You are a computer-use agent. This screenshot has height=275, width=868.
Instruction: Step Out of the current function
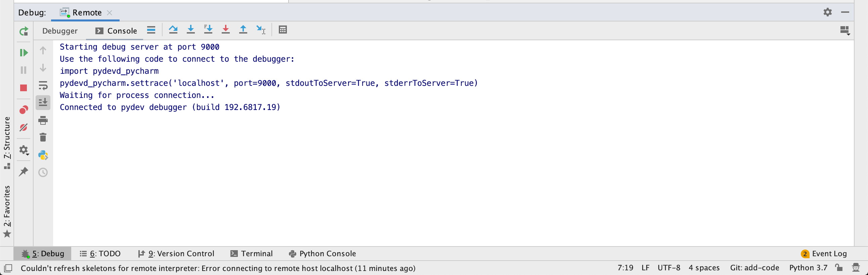[243, 30]
